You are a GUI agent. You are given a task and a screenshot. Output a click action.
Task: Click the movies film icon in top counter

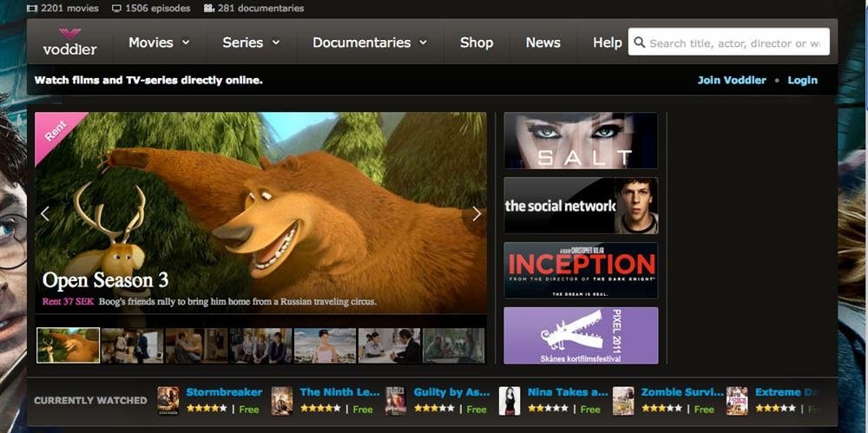[x=32, y=9]
